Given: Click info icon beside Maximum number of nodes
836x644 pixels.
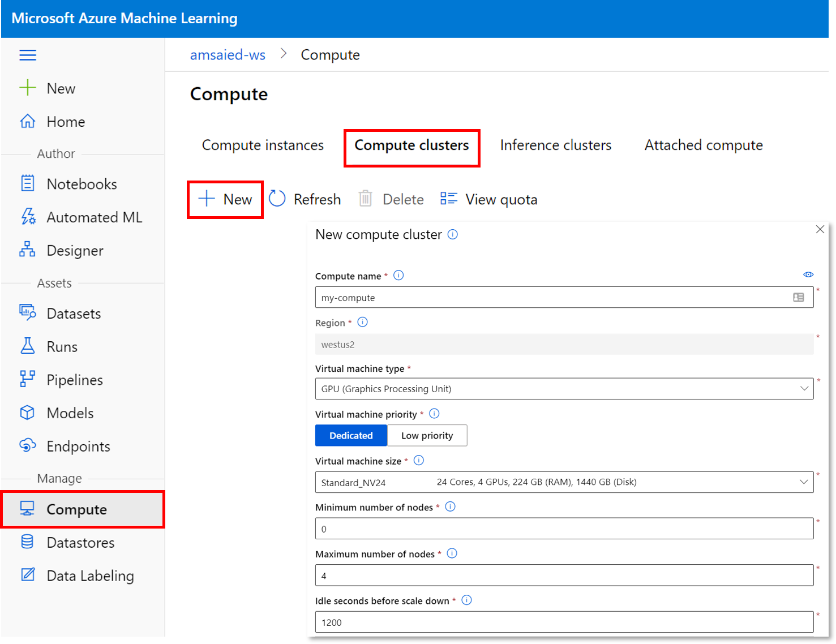Looking at the screenshot, I should pos(452,553).
